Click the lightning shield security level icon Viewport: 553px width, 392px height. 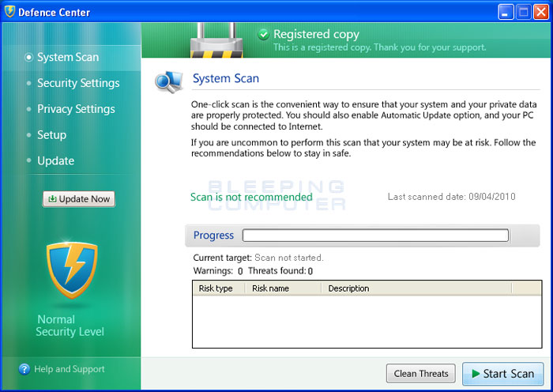tap(72, 269)
